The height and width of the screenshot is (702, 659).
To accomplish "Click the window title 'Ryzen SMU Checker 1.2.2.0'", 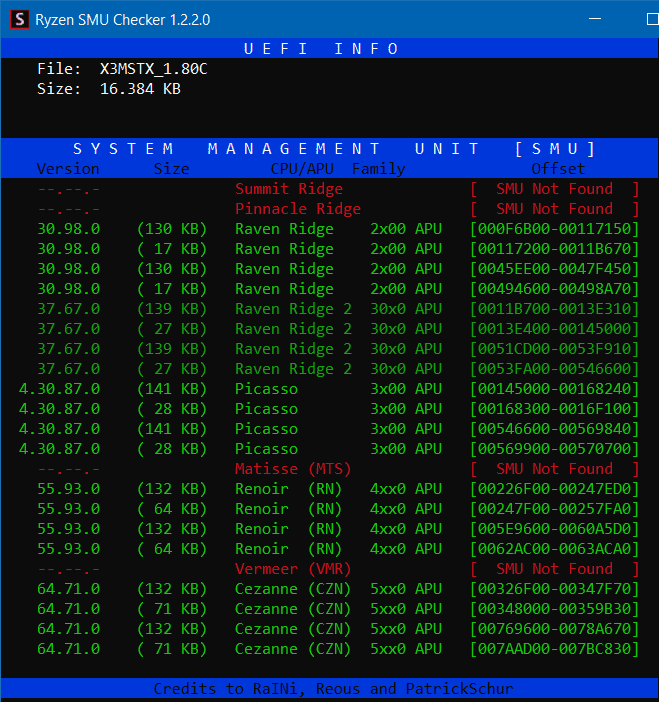I will click(123, 20).
